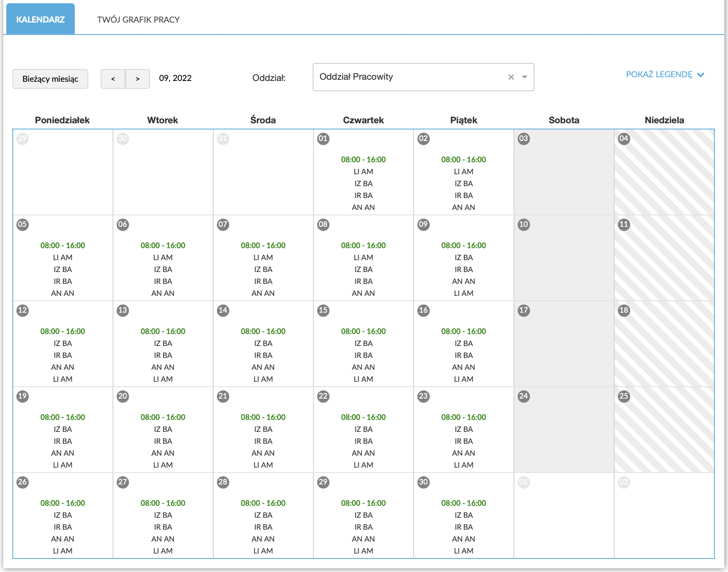Viewport: 728px width, 572px height.
Task: Select Sunday day 18 badge
Action: [x=624, y=310]
